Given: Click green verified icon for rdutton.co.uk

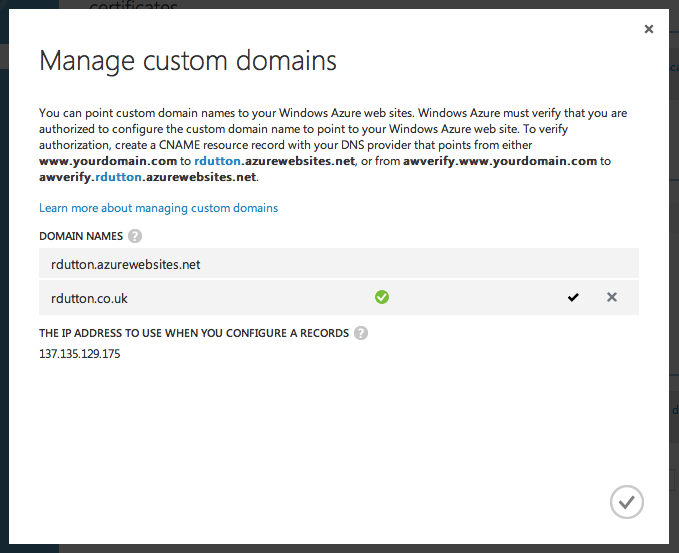Looking at the screenshot, I should click(382, 298).
